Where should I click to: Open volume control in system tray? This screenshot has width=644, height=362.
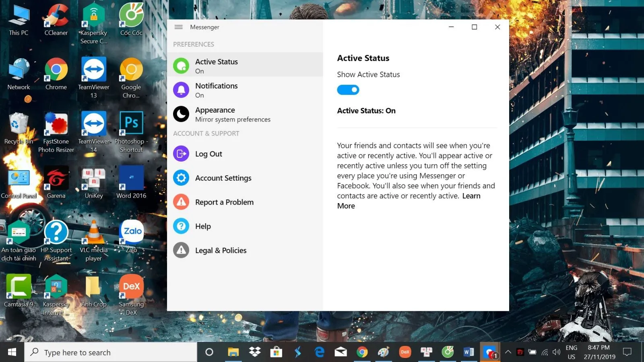pos(557,352)
